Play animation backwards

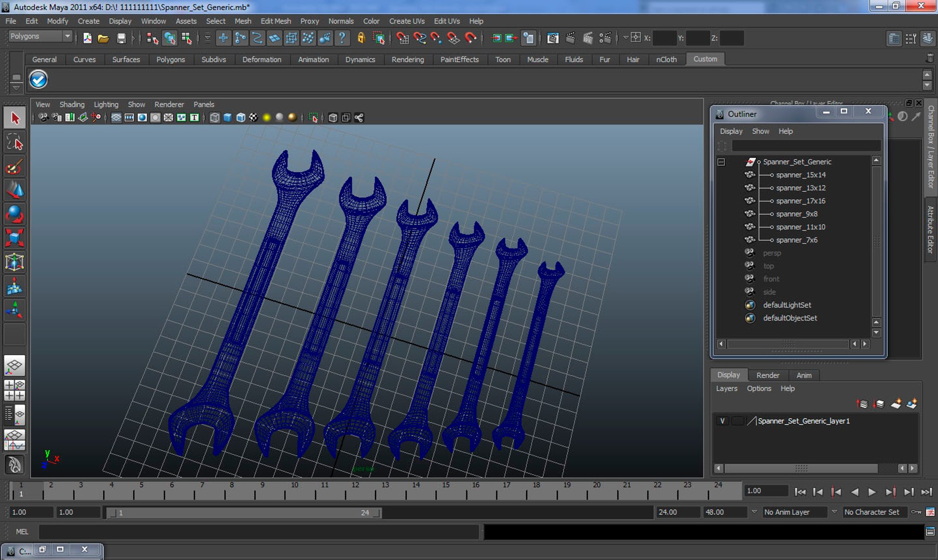coord(854,492)
